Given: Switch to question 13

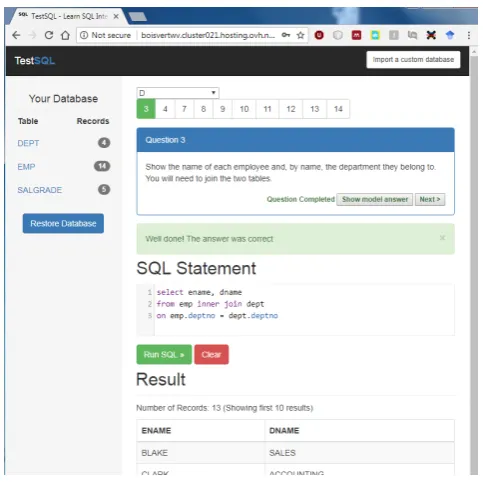Looking at the screenshot, I should (x=315, y=109).
